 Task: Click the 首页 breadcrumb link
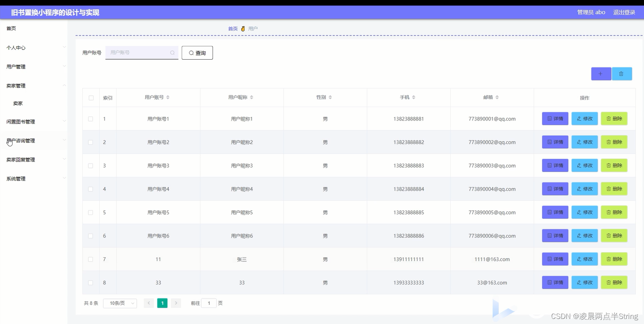(233, 29)
